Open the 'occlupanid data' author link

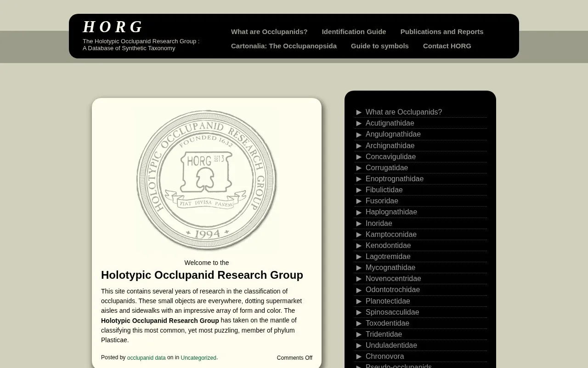pos(147,358)
